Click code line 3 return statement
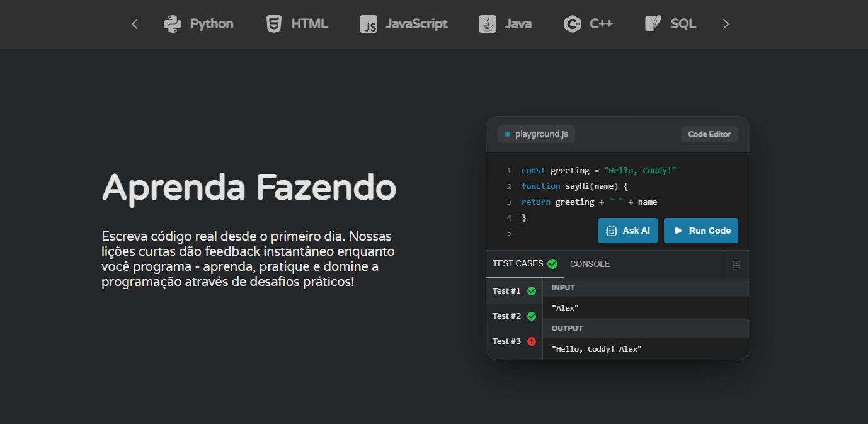868x424 pixels. point(589,202)
